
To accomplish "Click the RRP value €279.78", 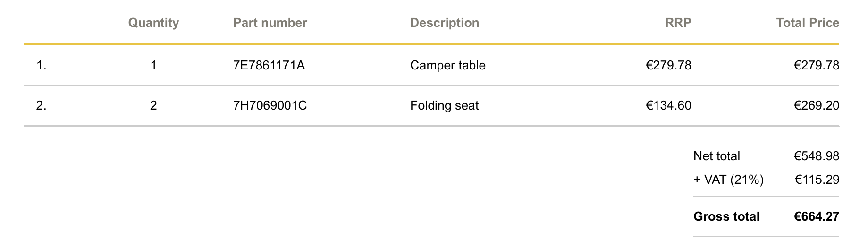I will click(668, 65).
